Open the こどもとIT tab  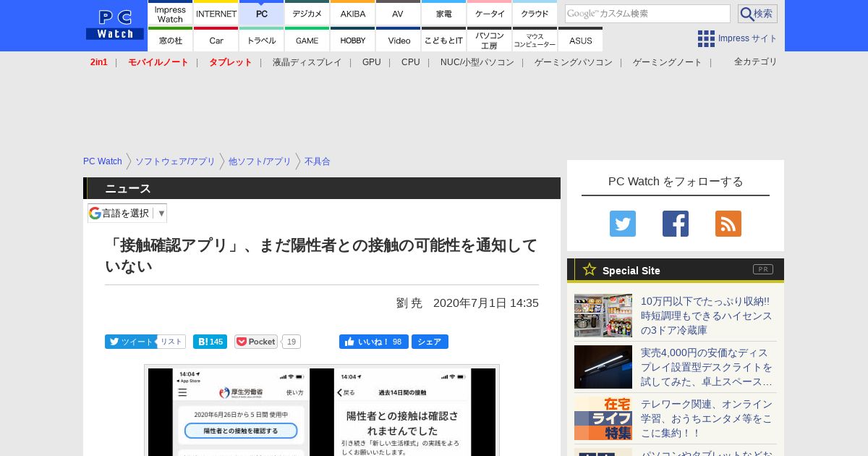coord(444,40)
